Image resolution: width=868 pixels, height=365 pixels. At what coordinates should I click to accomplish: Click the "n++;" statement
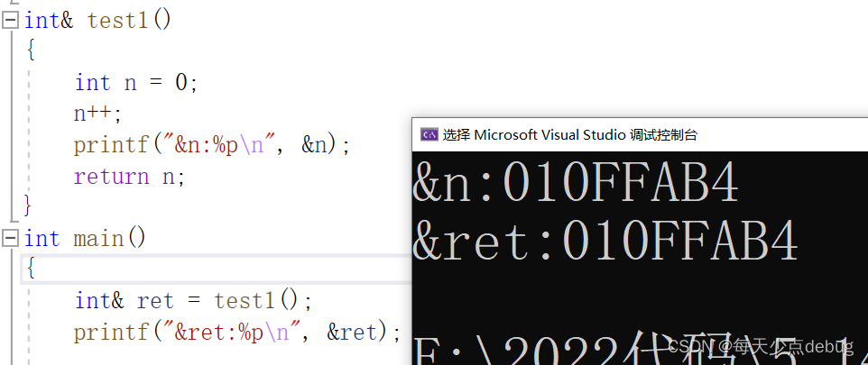tap(98, 114)
